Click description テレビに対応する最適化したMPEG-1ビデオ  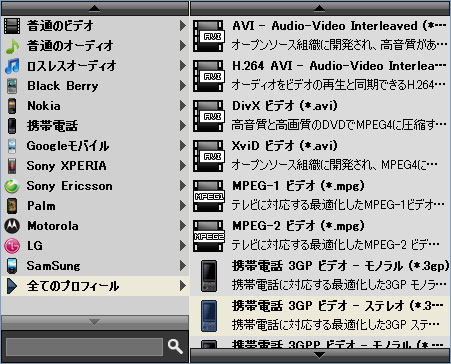(x=338, y=205)
